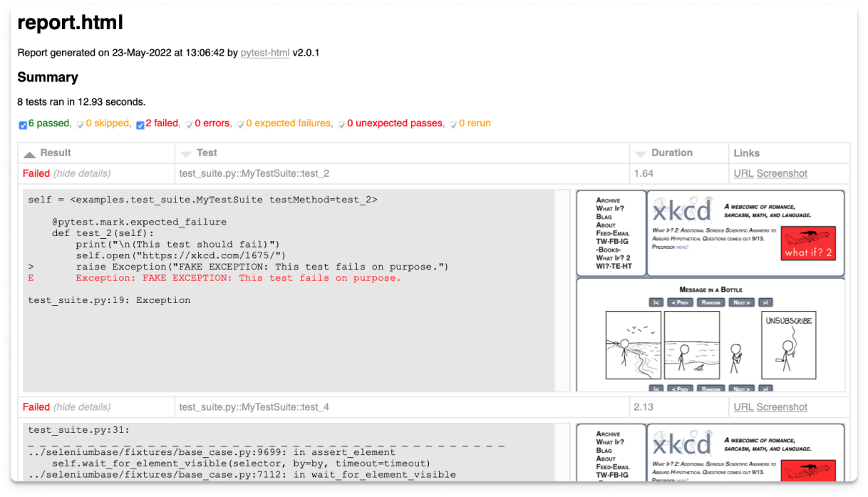The height and width of the screenshot is (497, 868).
Task: Click 'test_suite.py:19: Exception' log line
Action: [x=109, y=300]
